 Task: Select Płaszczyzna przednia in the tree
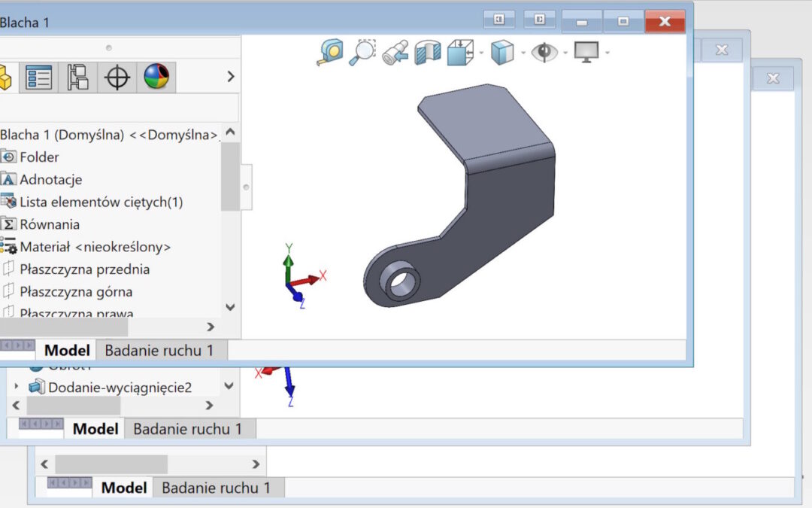[84, 269]
